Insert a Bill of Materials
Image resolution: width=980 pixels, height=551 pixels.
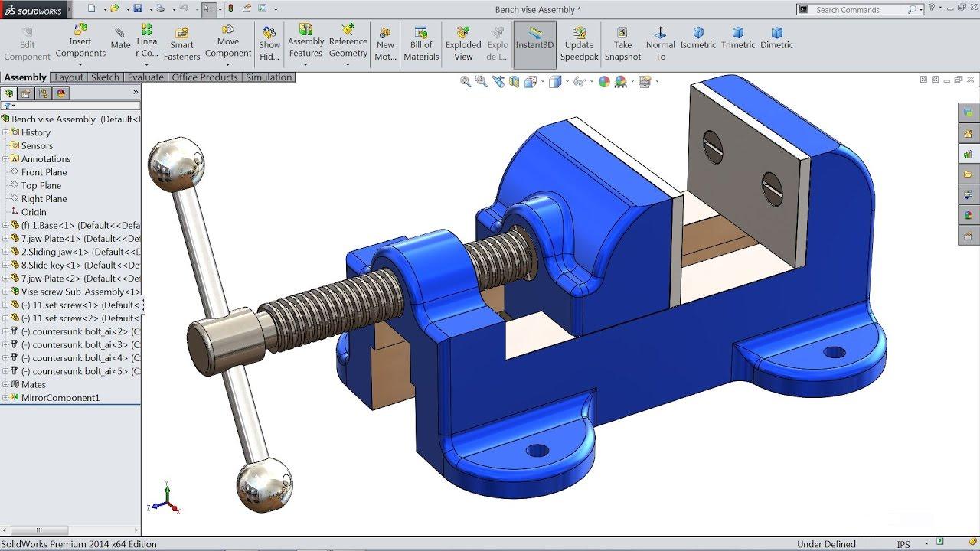[421, 44]
